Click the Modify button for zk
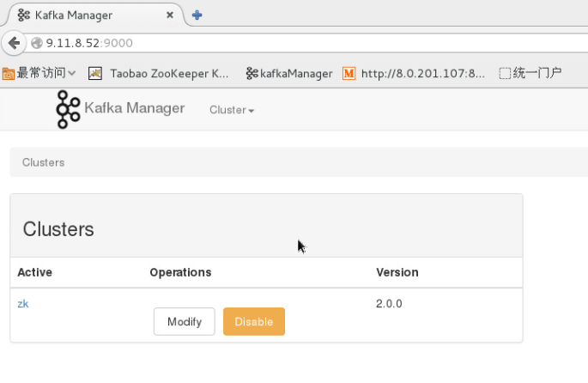588x383 pixels. point(184,321)
